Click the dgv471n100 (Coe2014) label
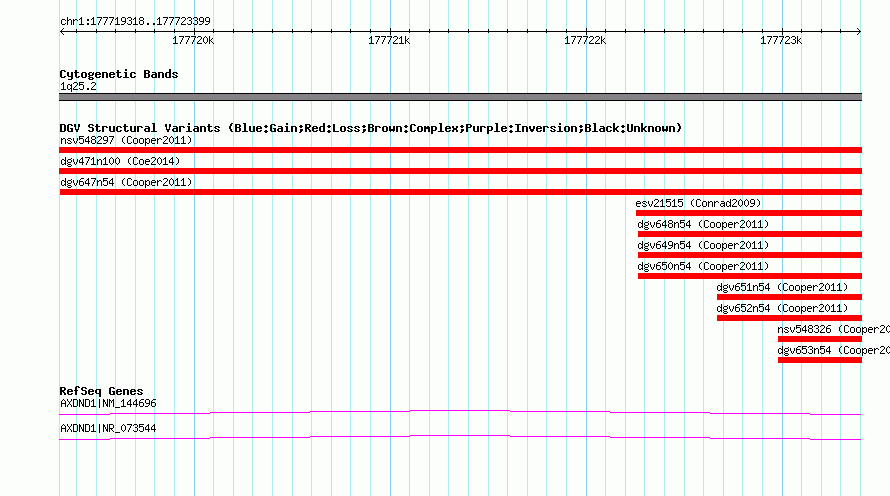The height and width of the screenshot is (496, 890). [120, 161]
